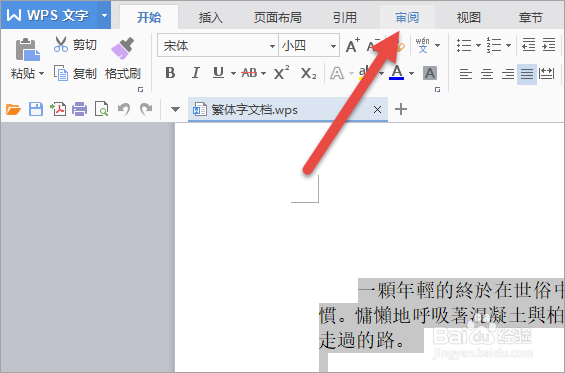The image size is (565, 373).
Task: Increase paragraph indent
Action: click(x=548, y=45)
